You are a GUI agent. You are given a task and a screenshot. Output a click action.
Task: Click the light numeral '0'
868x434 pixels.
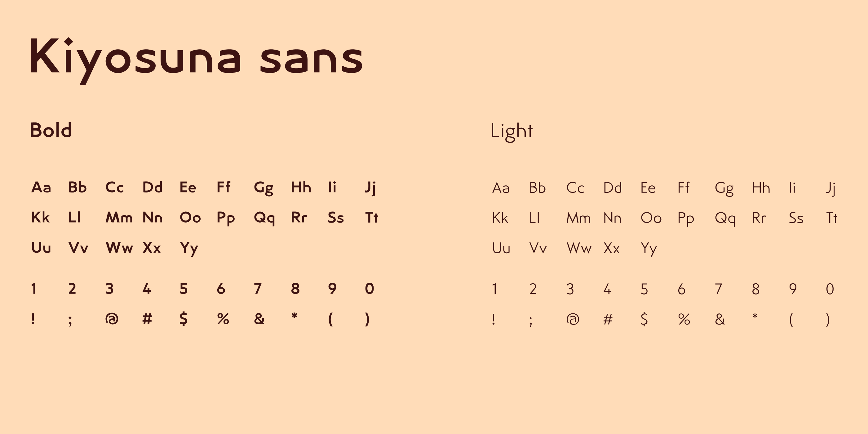tap(830, 289)
